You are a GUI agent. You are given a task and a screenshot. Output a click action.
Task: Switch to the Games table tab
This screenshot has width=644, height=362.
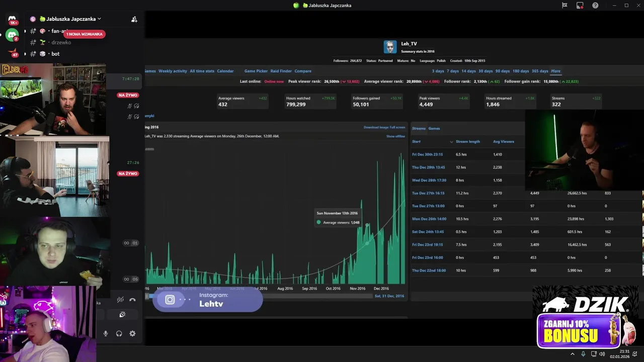tap(434, 128)
